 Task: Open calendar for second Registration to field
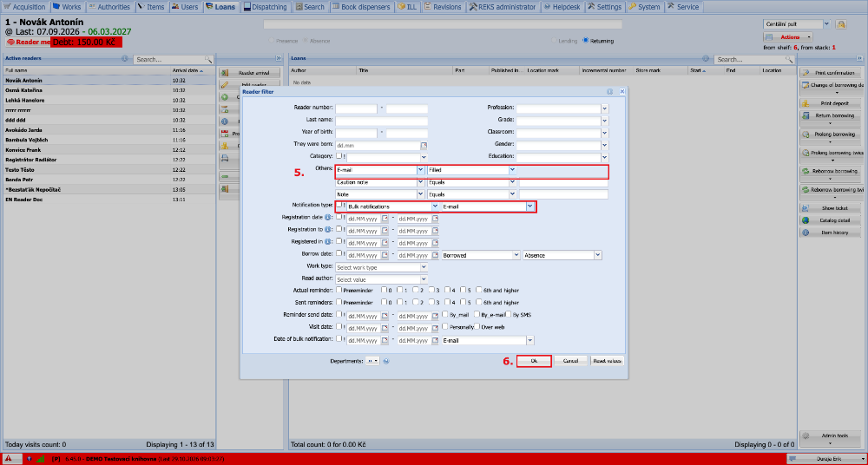[435, 230]
